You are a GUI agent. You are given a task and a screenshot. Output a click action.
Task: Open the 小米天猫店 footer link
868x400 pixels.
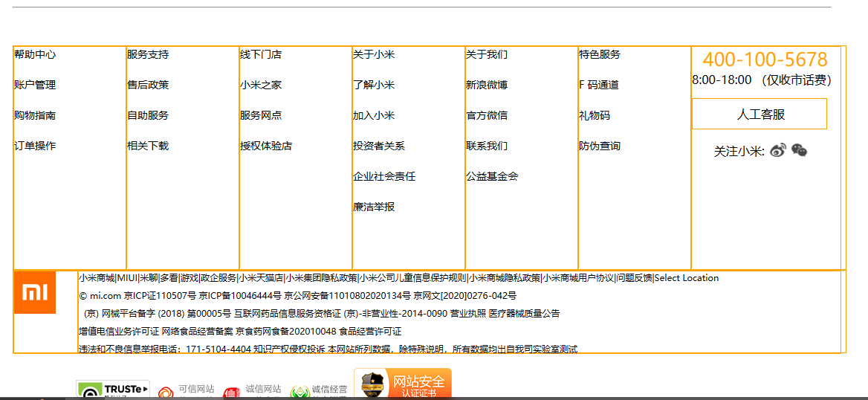point(262,278)
